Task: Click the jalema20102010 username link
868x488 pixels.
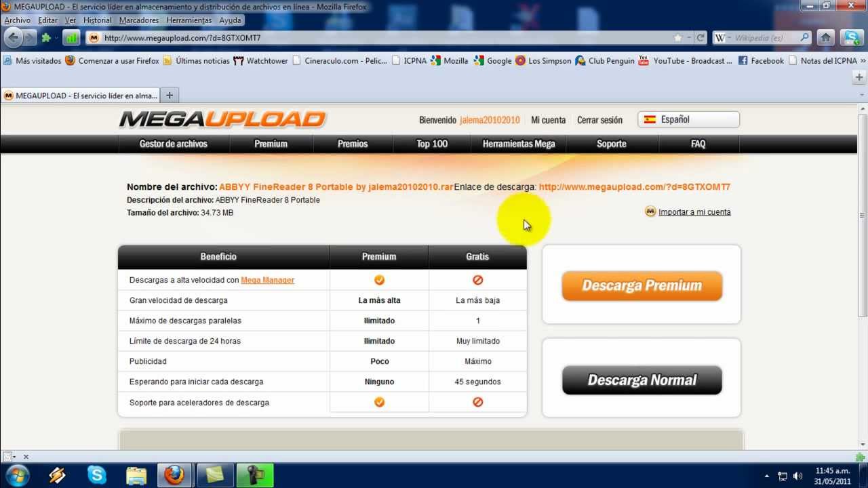Action: (x=490, y=120)
